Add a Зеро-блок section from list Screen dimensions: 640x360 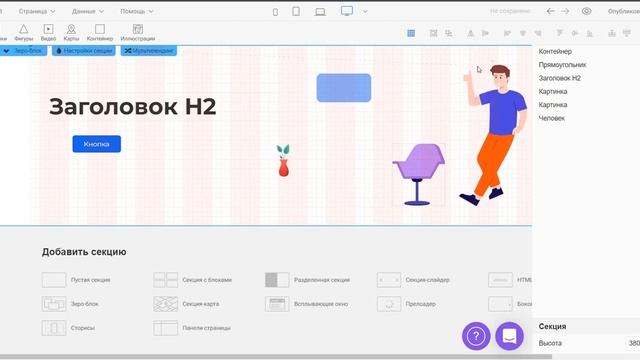pyautogui.click(x=70, y=304)
